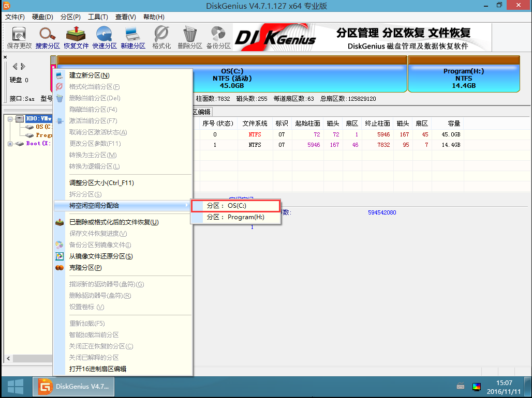Viewport: 532px width, 398px height.
Task: Expand the 将空闲空间分配给 submenu
Action: (123, 206)
